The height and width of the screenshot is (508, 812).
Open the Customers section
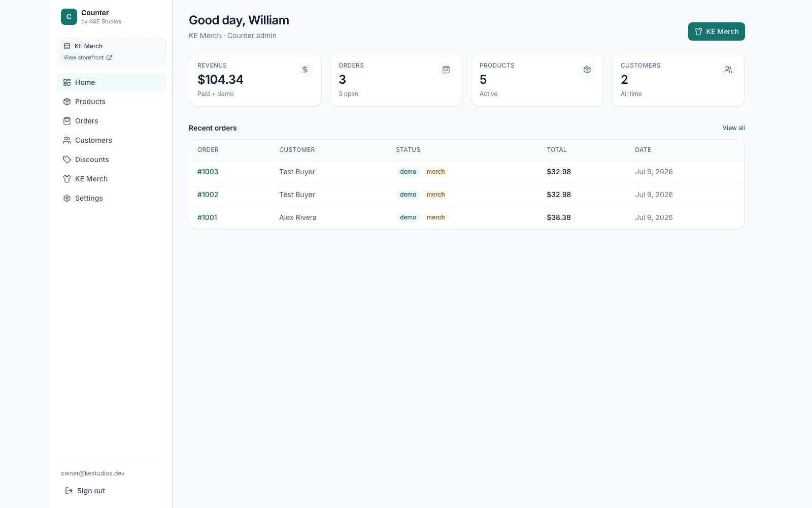[111, 140]
